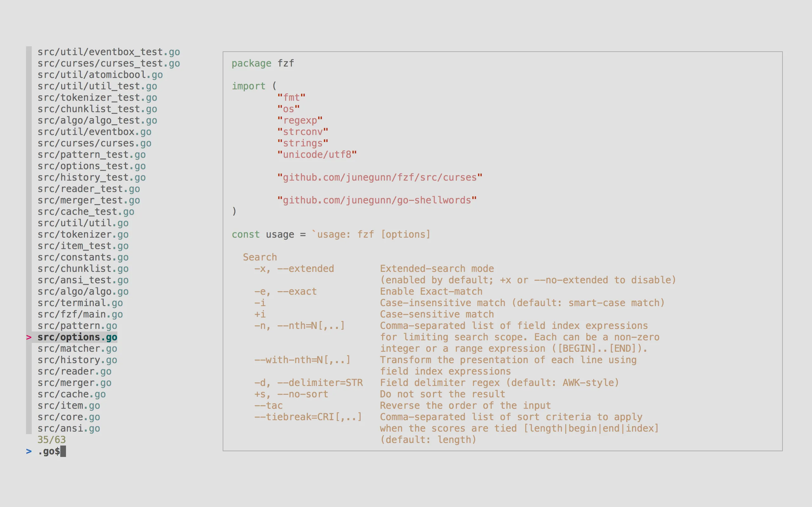Select src/util/eventbox_test.go in the list
This screenshot has width=812, height=507.
[x=108, y=52]
